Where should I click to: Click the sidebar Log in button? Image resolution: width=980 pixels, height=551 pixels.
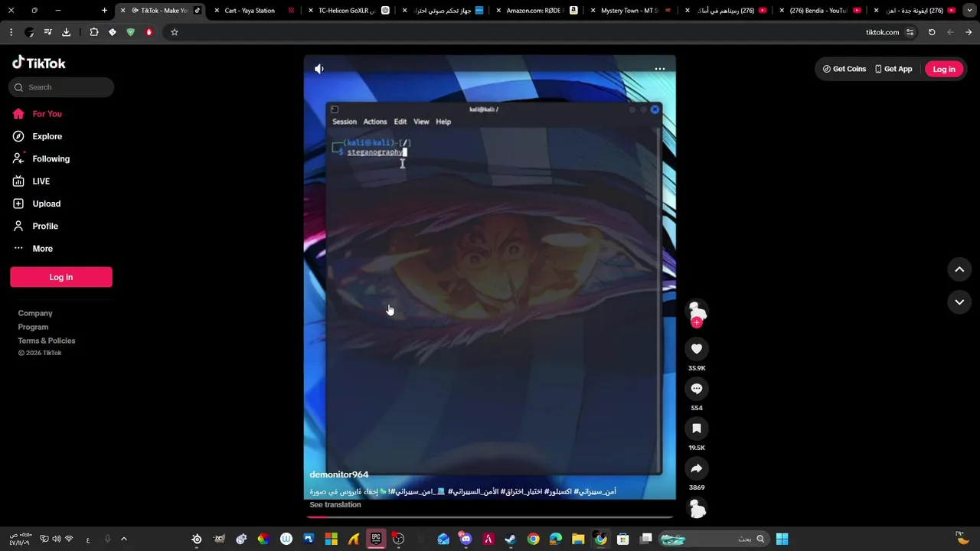click(61, 277)
